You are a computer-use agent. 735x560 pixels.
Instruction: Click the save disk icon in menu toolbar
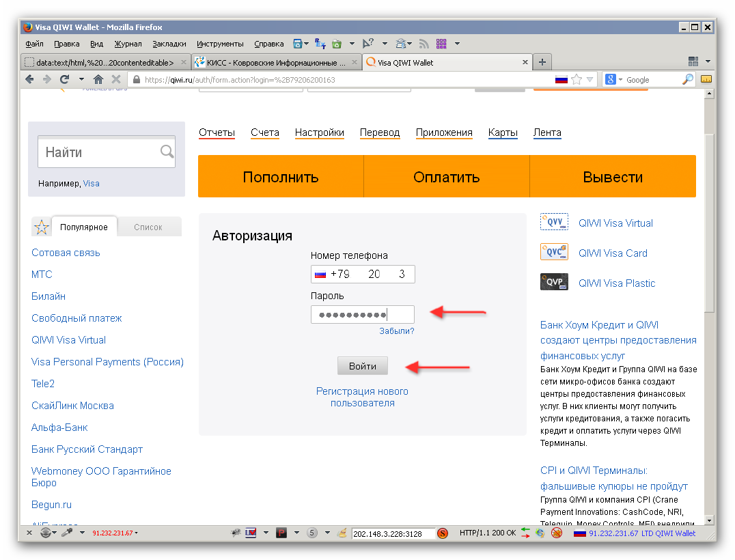(297, 44)
